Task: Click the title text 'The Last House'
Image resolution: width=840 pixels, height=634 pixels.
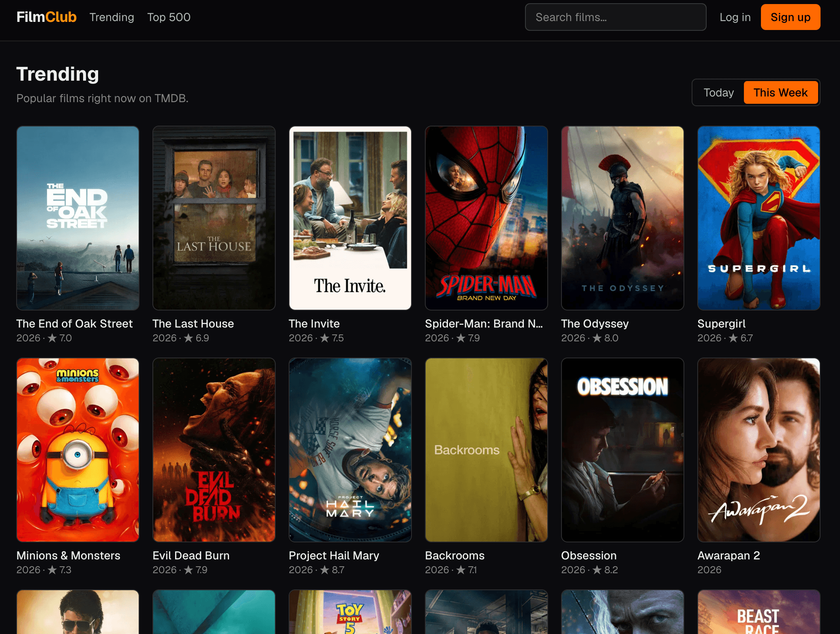Action: 193,323
